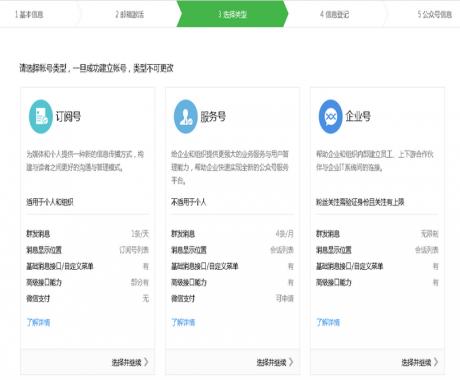The height and width of the screenshot is (380, 460).
Task: Open 了解详情 link under 服务号
Action: pos(183,322)
